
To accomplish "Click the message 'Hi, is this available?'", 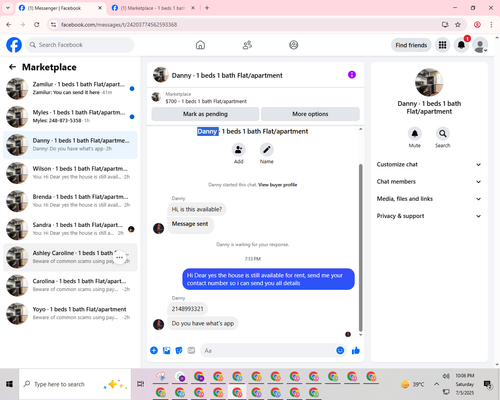I will 197,209.
